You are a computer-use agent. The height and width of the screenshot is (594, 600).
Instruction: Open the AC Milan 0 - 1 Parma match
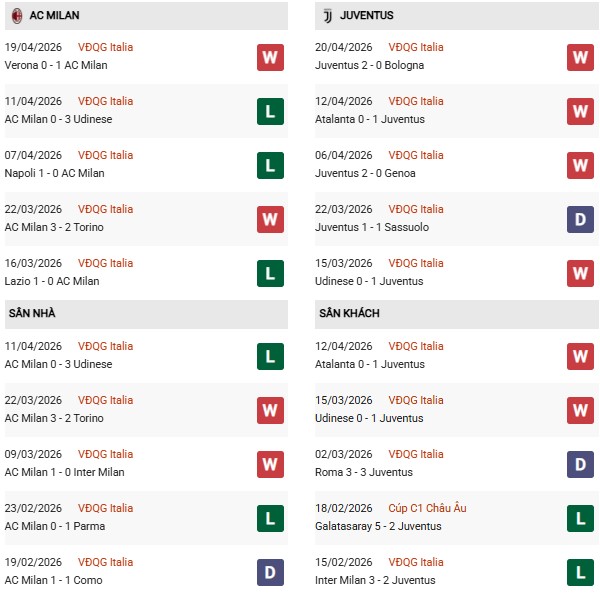pyautogui.click(x=55, y=526)
